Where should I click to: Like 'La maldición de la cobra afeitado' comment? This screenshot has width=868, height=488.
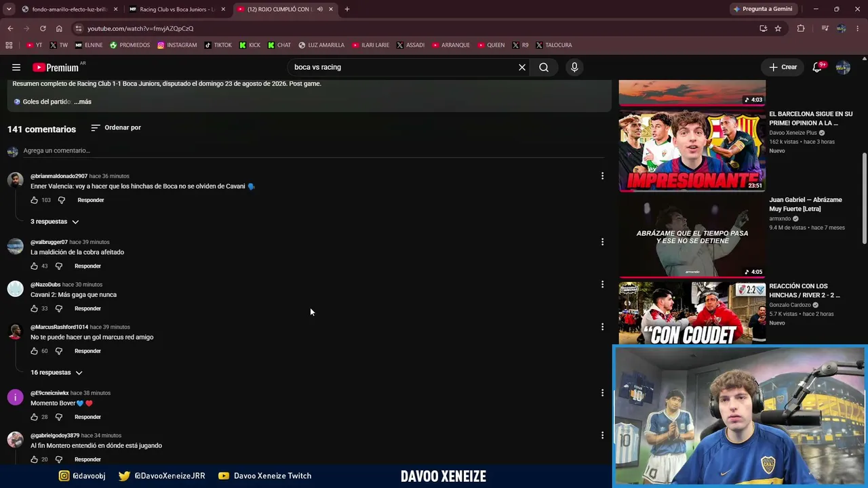34,266
